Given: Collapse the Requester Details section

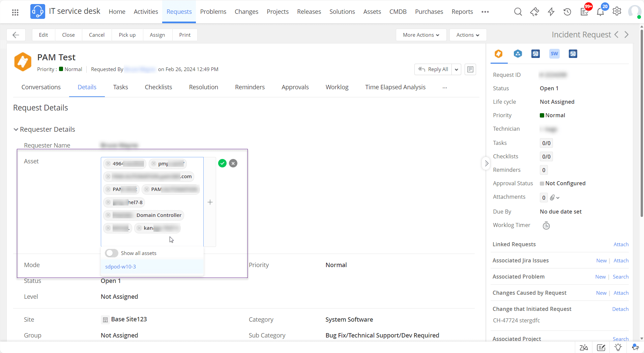Looking at the screenshot, I should 16,130.
